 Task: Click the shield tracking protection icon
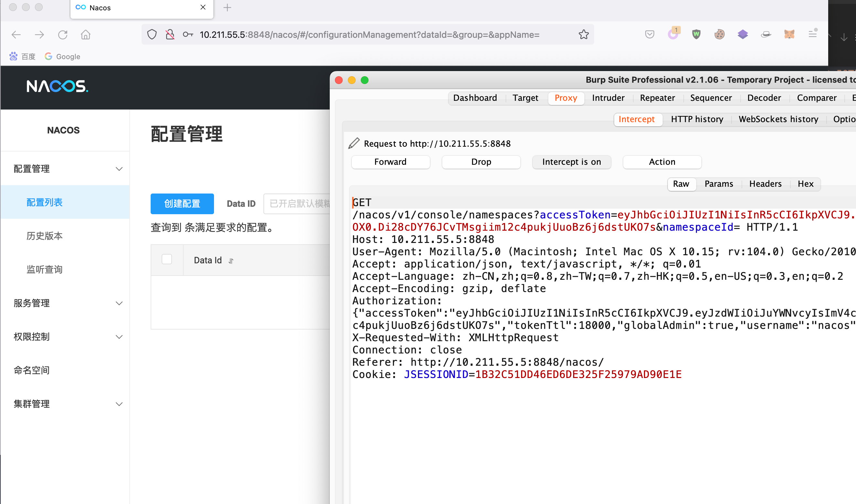pyautogui.click(x=152, y=35)
